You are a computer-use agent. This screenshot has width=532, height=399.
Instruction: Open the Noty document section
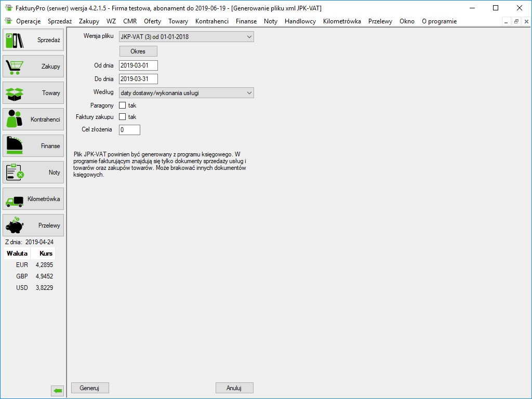tap(33, 172)
